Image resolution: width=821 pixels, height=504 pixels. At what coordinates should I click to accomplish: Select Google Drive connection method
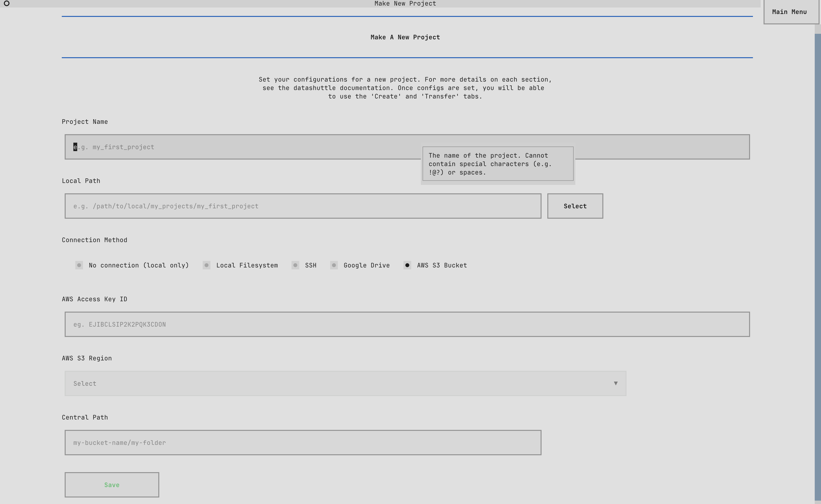point(360,265)
